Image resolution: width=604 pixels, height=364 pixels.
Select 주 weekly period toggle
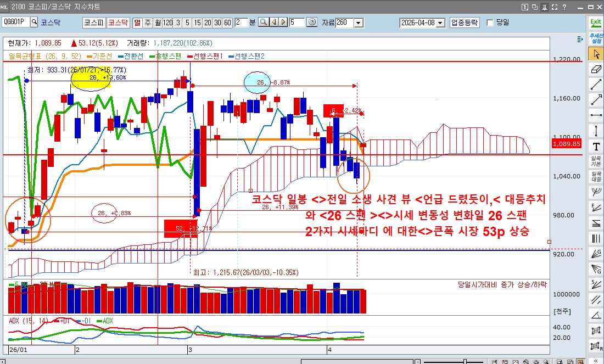pyautogui.click(x=148, y=23)
